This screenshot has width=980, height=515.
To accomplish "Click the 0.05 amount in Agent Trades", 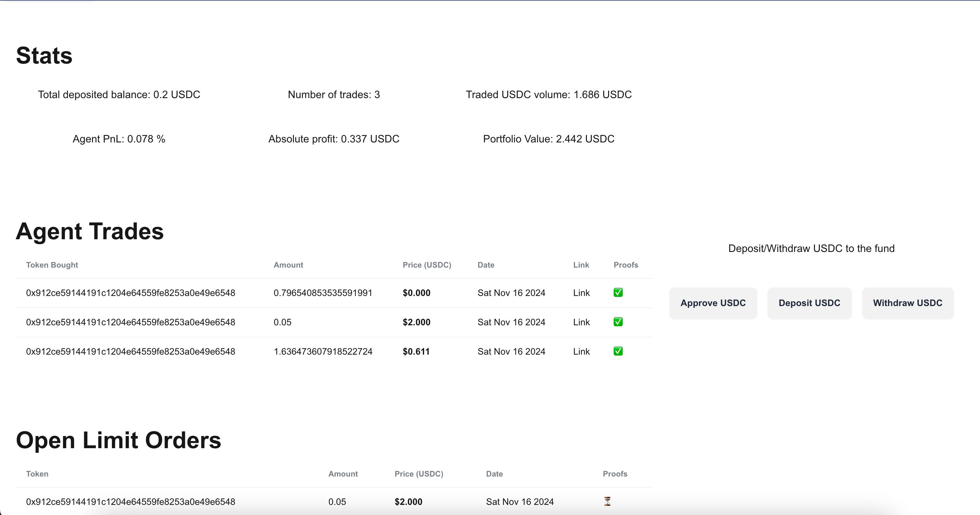I will pyautogui.click(x=283, y=322).
